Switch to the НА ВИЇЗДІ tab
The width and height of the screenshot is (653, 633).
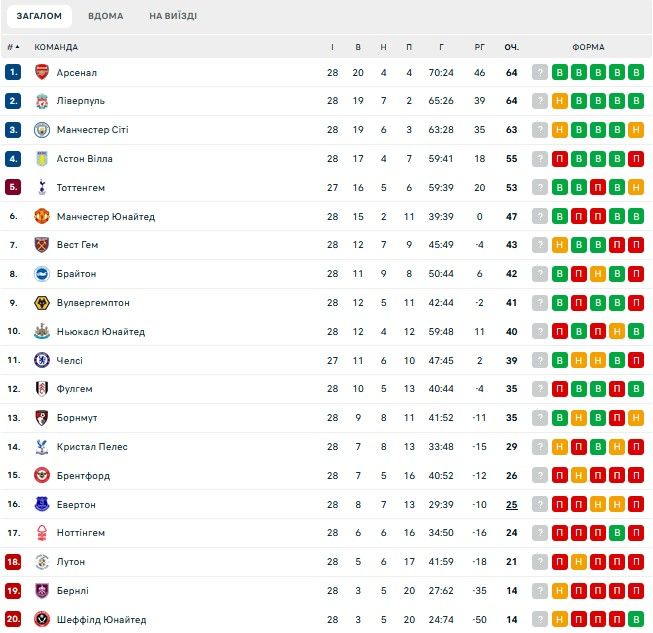(x=173, y=16)
